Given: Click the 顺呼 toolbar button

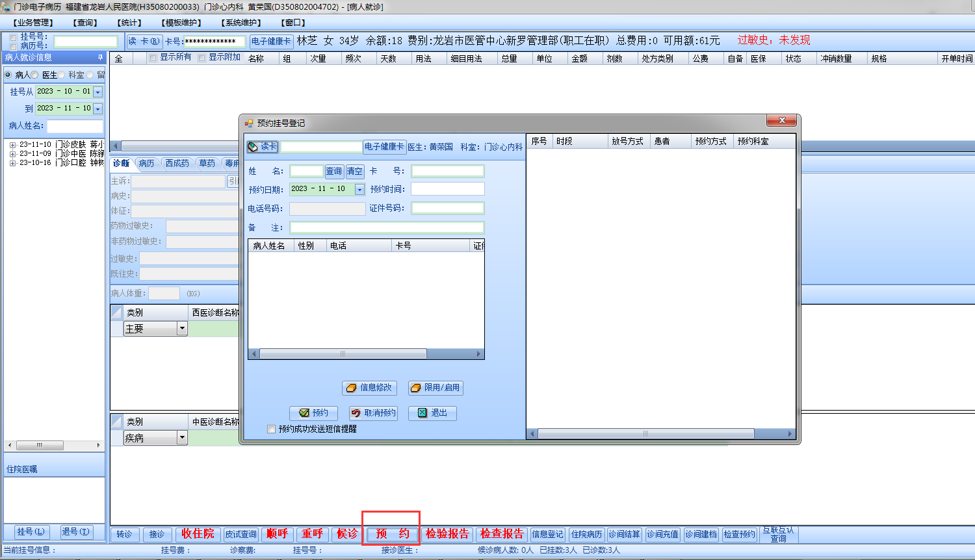Looking at the screenshot, I should [x=278, y=534].
